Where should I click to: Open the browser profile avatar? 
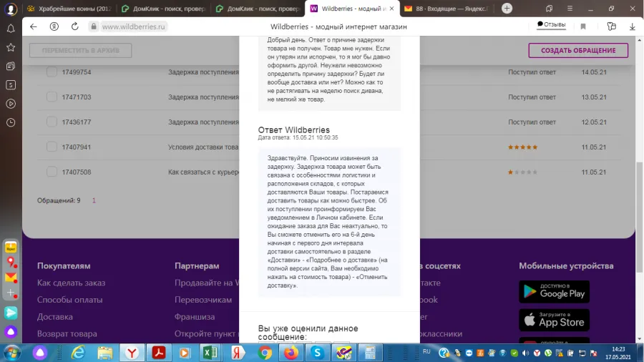(11, 9)
